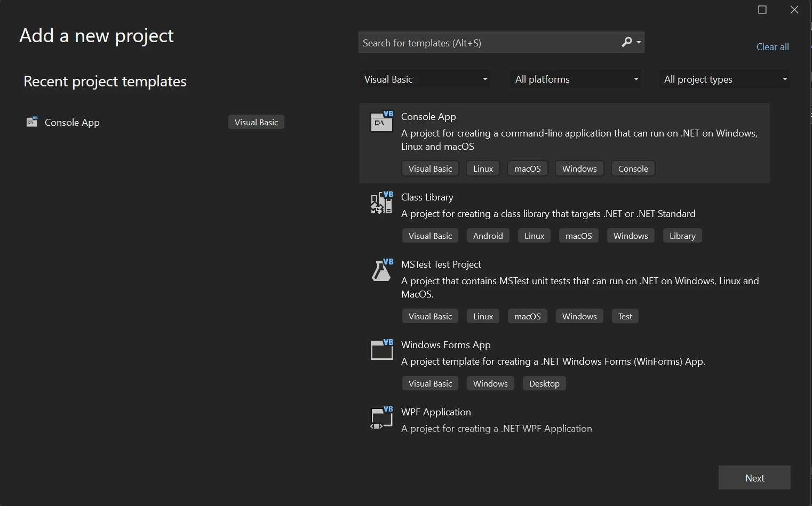The width and height of the screenshot is (812, 506).
Task: Click the Class Library template icon
Action: pos(381,203)
